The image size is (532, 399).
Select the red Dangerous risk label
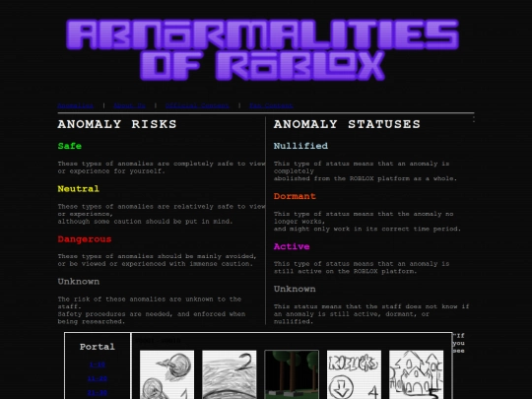[x=85, y=239]
